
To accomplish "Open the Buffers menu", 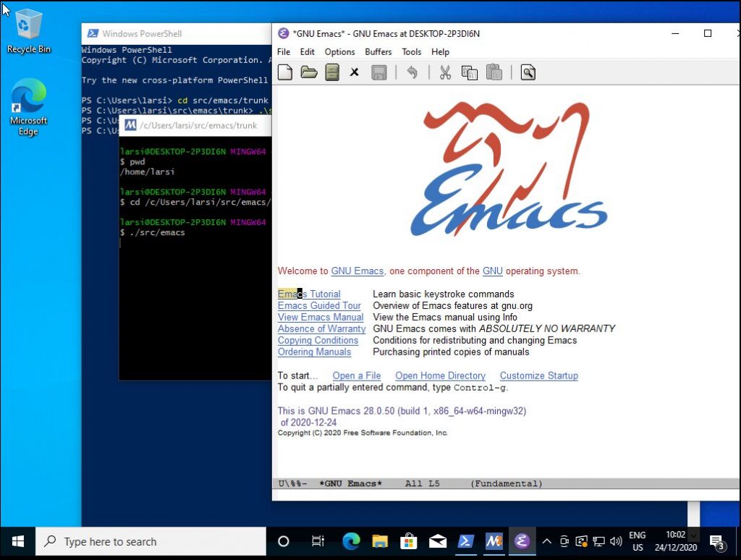I will 379,51.
